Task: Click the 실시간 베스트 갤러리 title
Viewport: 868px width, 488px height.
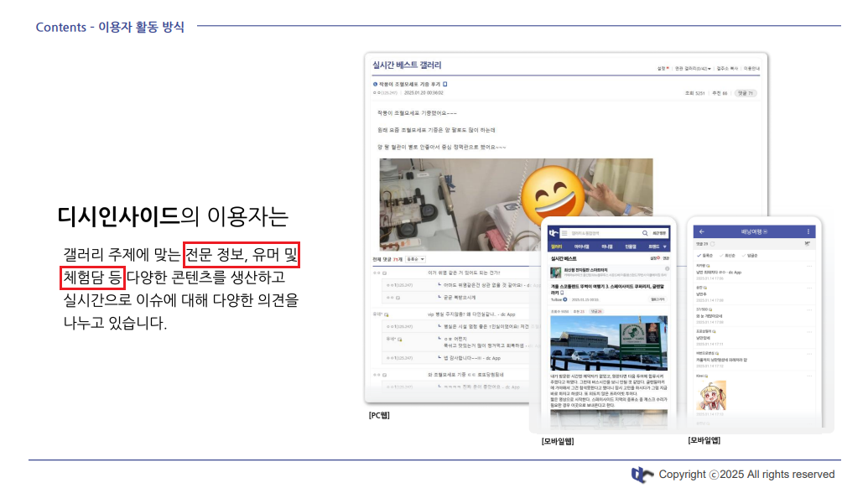Action: point(407,65)
